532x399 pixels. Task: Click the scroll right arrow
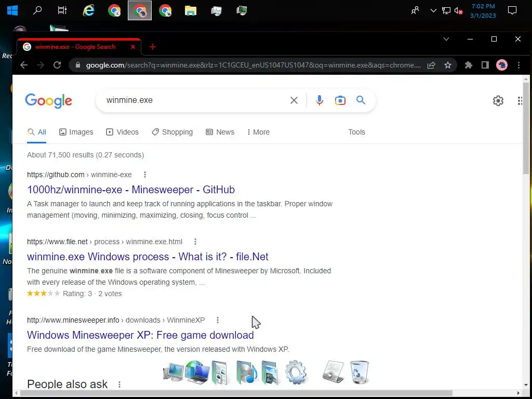coord(518,393)
